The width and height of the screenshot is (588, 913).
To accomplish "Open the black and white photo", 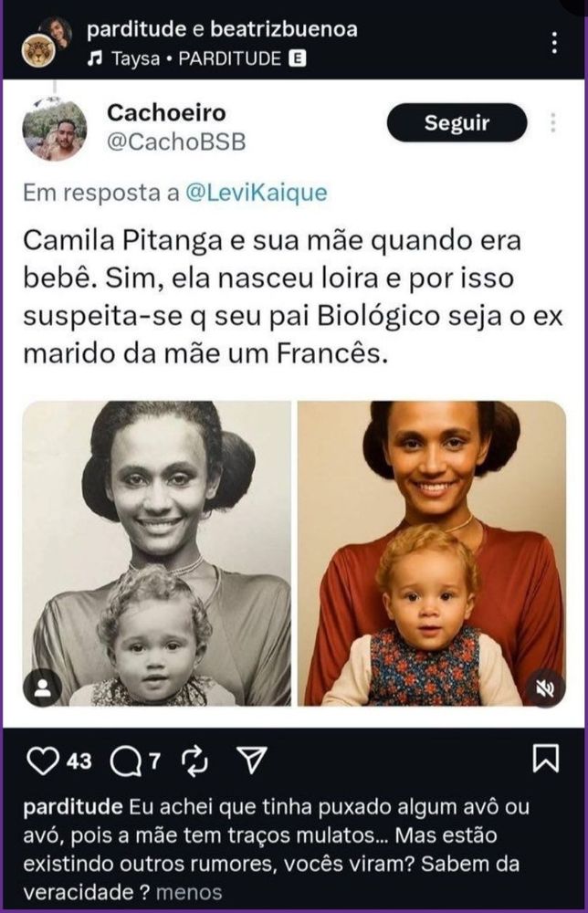I will coord(157,553).
